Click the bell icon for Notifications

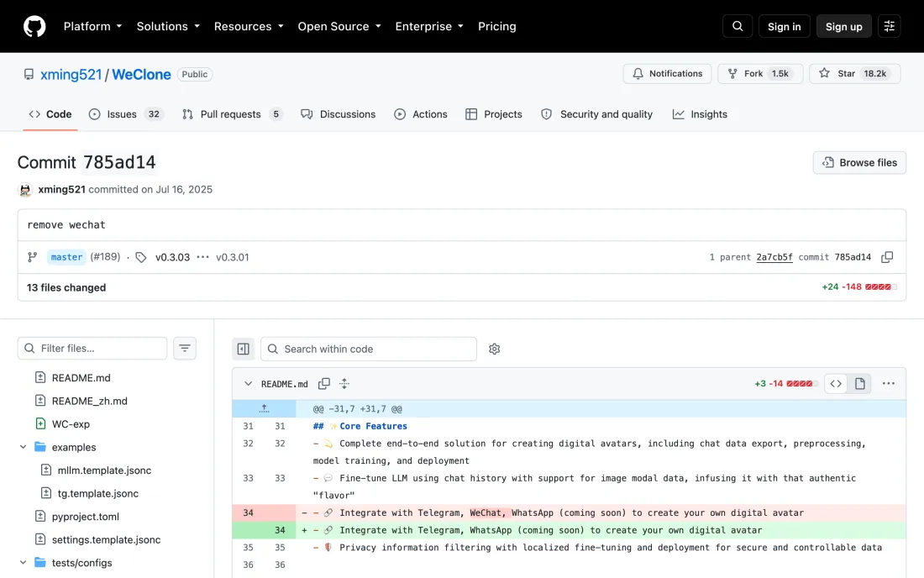click(638, 74)
